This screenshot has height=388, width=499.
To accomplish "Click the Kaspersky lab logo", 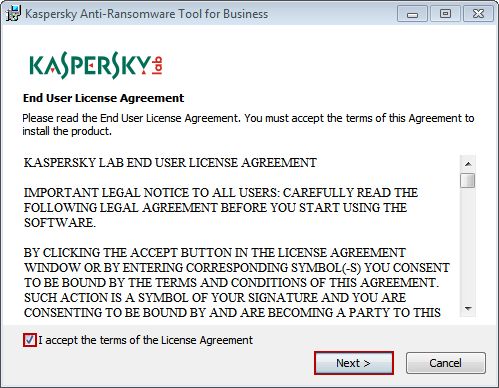I will click(96, 65).
